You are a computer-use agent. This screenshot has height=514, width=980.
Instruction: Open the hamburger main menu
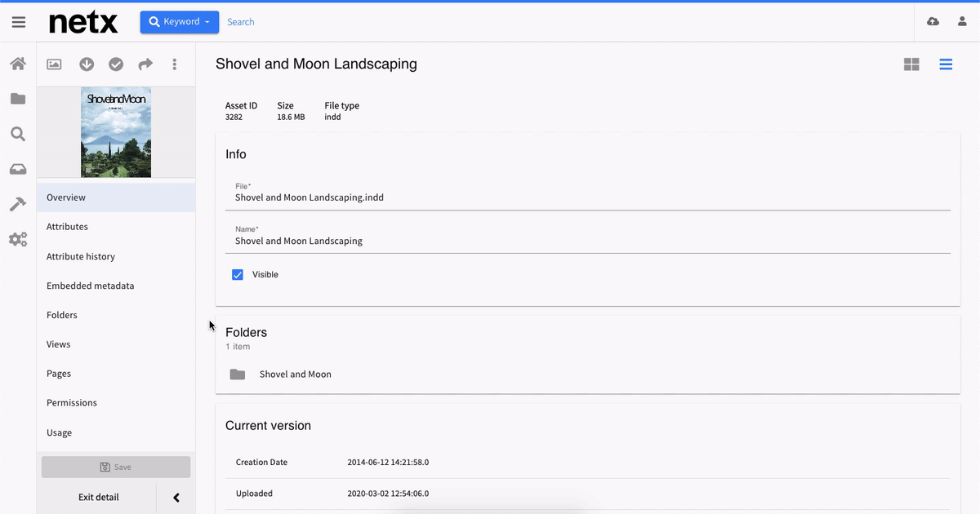(18, 22)
